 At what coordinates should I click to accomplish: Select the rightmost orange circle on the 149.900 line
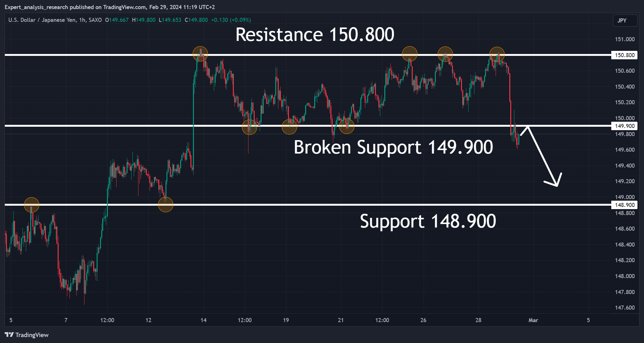pyautogui.click(x=347, y=126)
